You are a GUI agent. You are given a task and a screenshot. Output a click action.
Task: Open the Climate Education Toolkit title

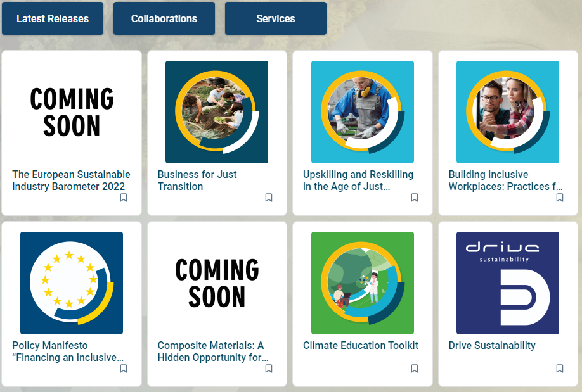(361, 345)
